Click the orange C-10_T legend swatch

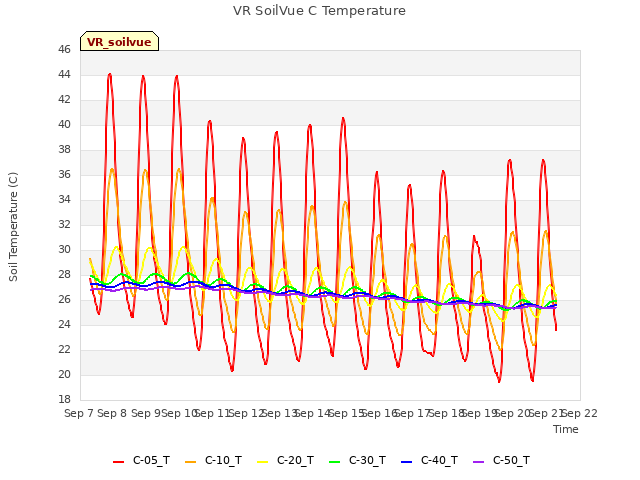[x=190, y=462]
